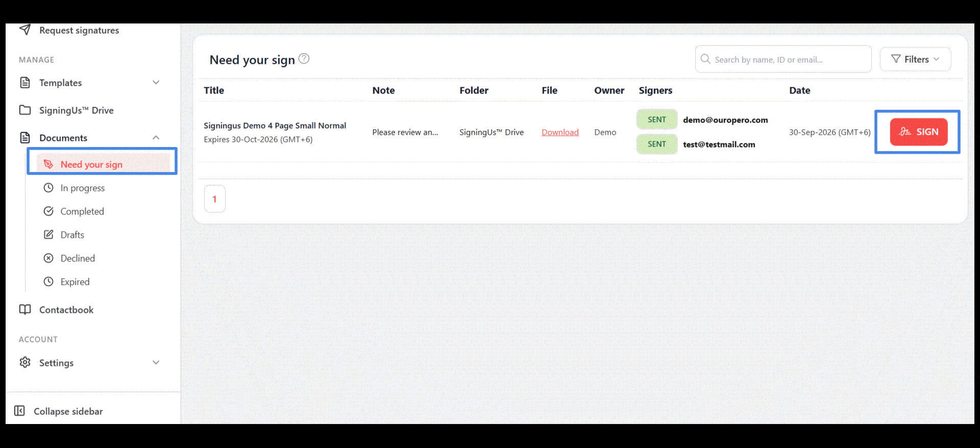Click the Need your sign pen icon

48,164
